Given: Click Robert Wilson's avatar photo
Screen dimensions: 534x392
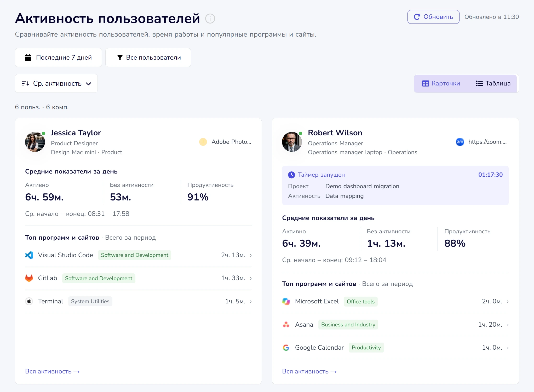Looking at the screenshot, I should (x=292, y=142).
